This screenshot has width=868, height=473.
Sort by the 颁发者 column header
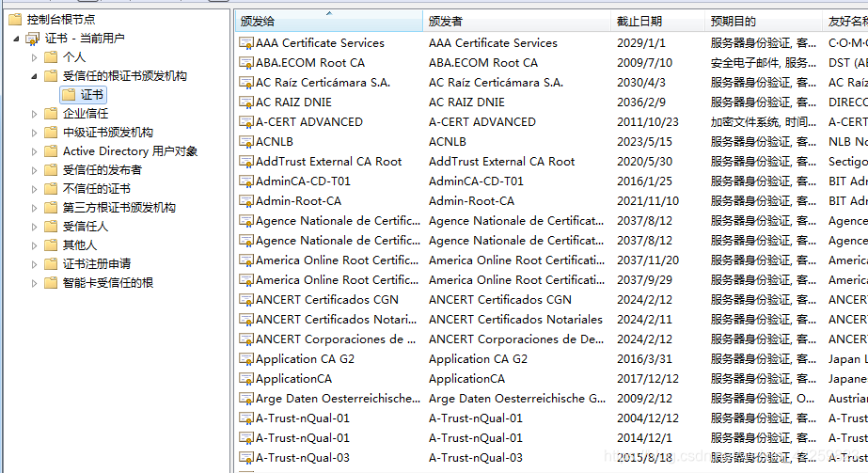(x=516, y=21)
